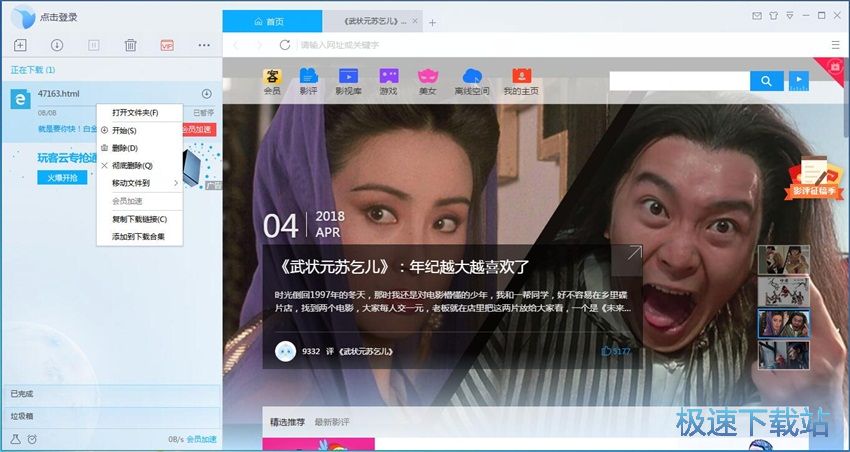This screenshot has height=452, width=850.
Task: Start downloads with the toolbar download icon
Action: click(57, 45)
